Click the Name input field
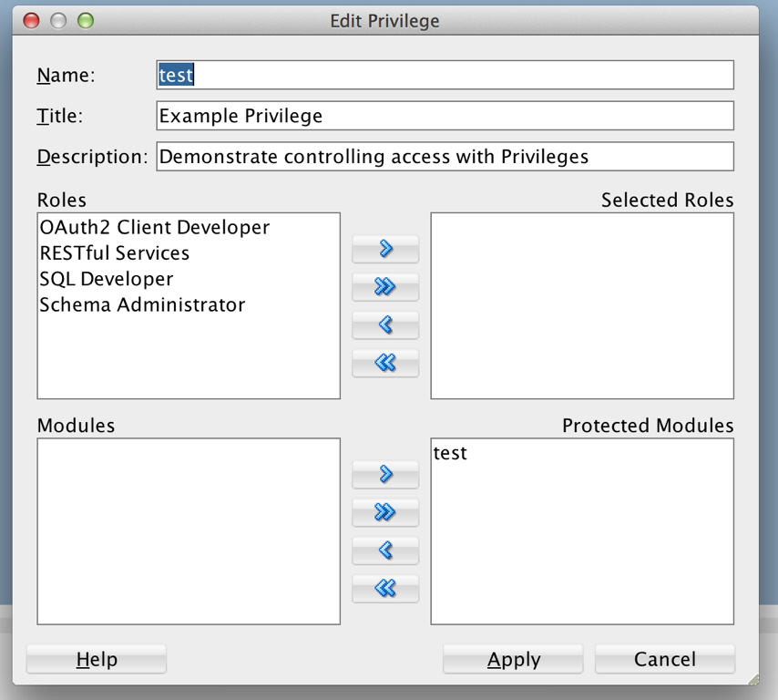 tap(445, 75)
